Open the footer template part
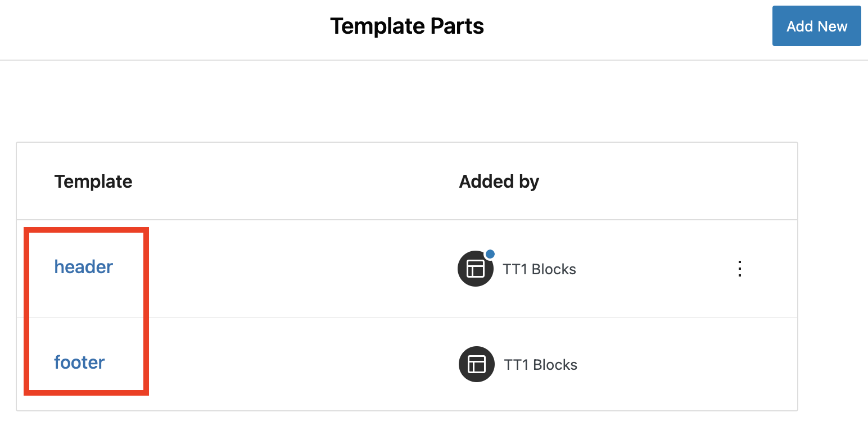 (x=79, y=362)
